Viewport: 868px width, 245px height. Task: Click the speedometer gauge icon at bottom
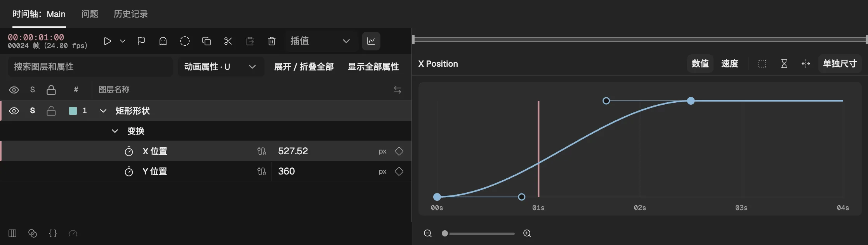[73, 233]
